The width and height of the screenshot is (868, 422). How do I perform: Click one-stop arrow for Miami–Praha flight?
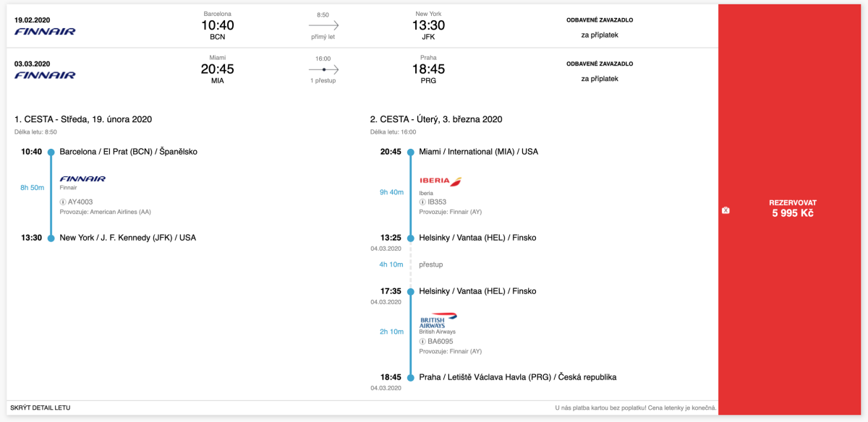coord(323,69)
